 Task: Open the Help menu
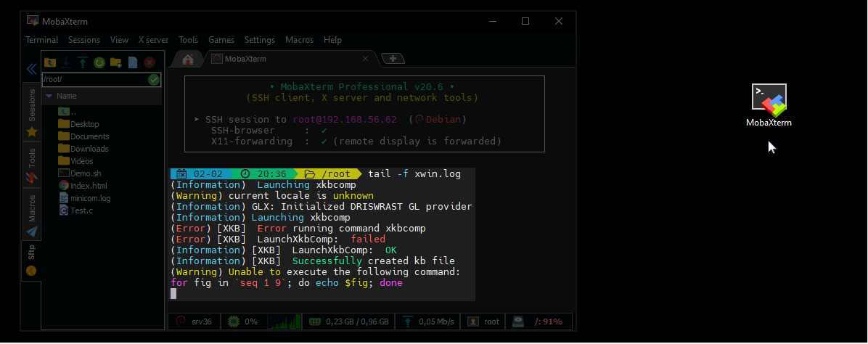pos(332,40)
